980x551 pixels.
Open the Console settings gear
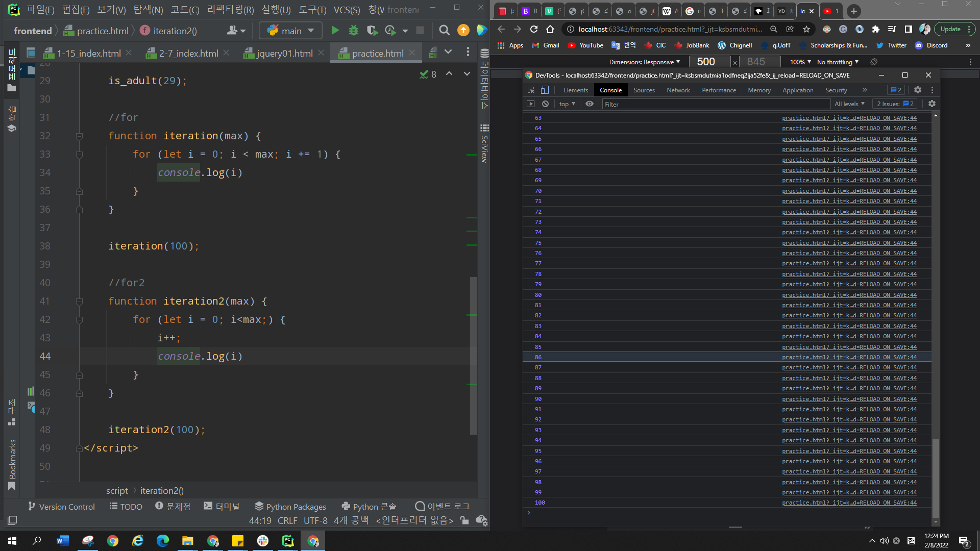click(x=932, y=104)
